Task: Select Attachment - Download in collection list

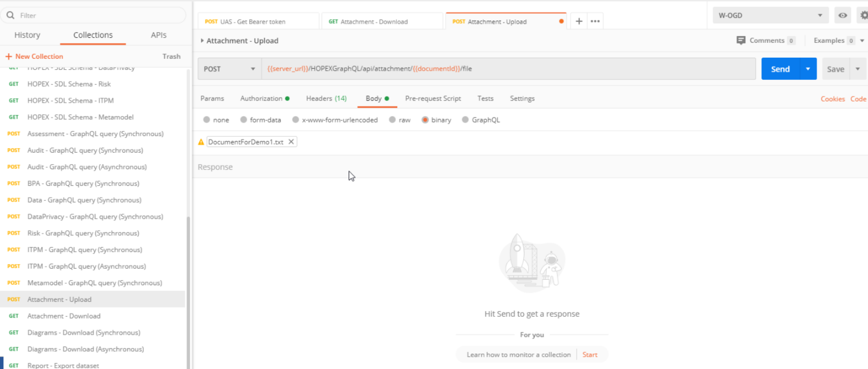Action: 64,316
